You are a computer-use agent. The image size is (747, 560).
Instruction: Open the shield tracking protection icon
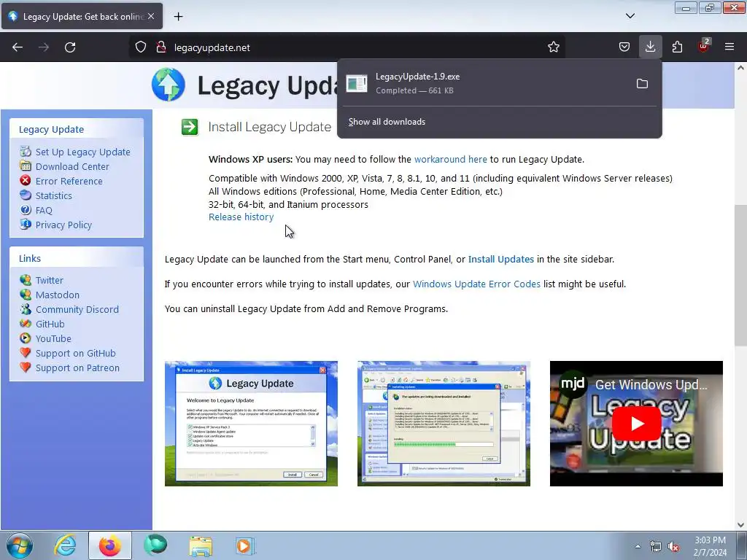141,47
